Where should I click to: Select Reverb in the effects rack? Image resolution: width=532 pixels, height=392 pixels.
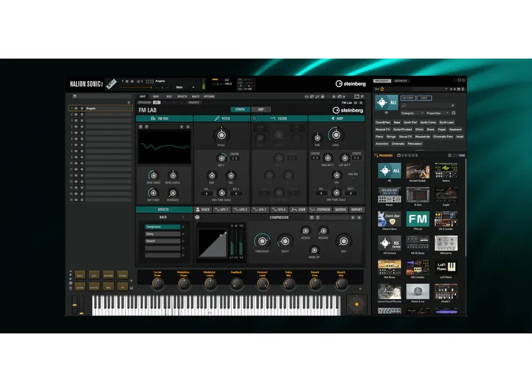pos(163,241)
